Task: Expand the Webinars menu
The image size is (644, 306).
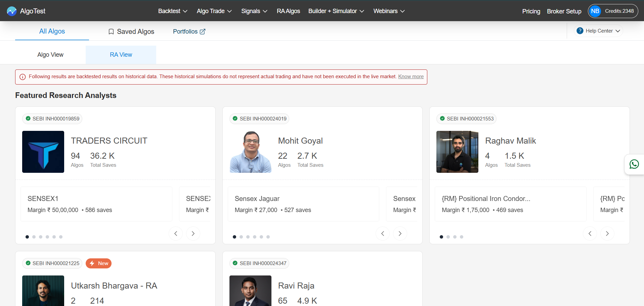Action: (389, 11)
